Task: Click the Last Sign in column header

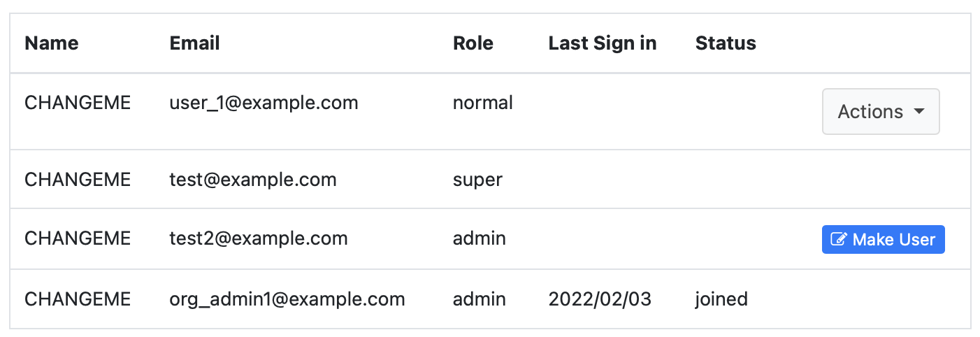Action: click(x=603, y=43)
